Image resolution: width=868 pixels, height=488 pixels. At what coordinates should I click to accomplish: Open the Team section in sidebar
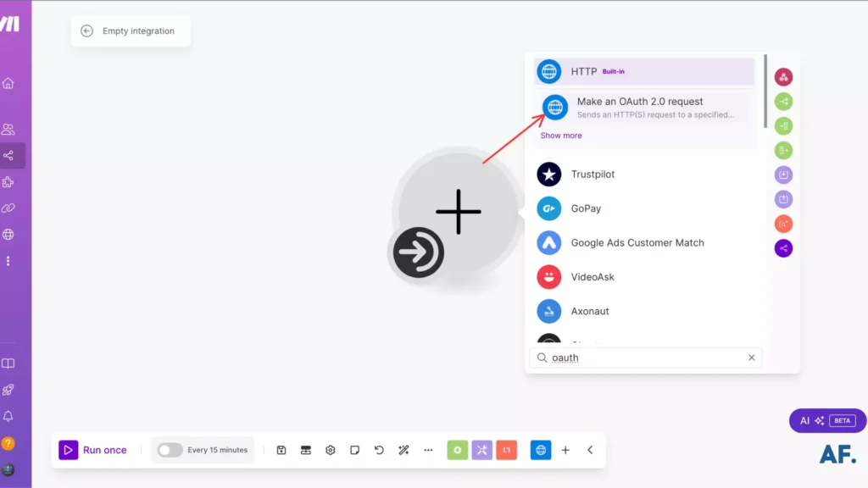coord(8,130)
